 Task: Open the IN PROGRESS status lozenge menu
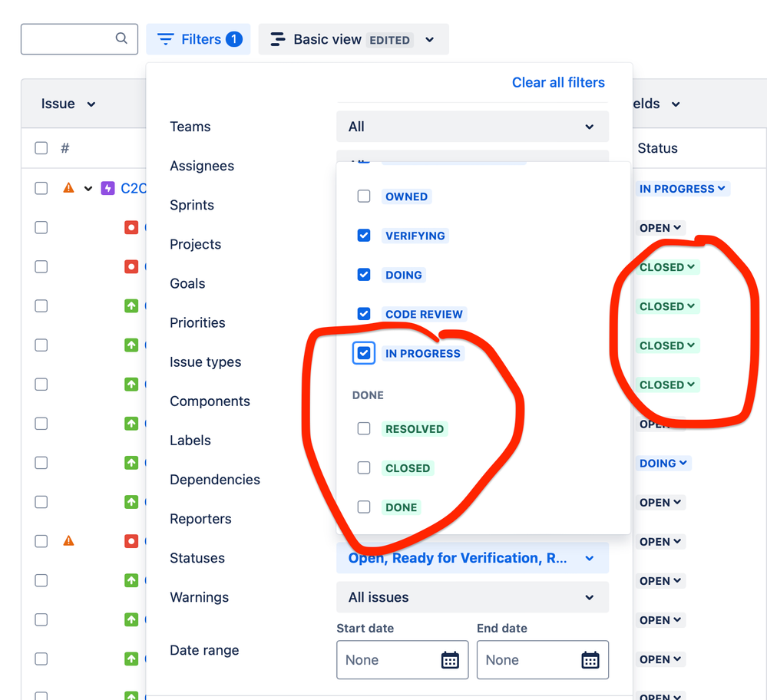coord(683,189)
